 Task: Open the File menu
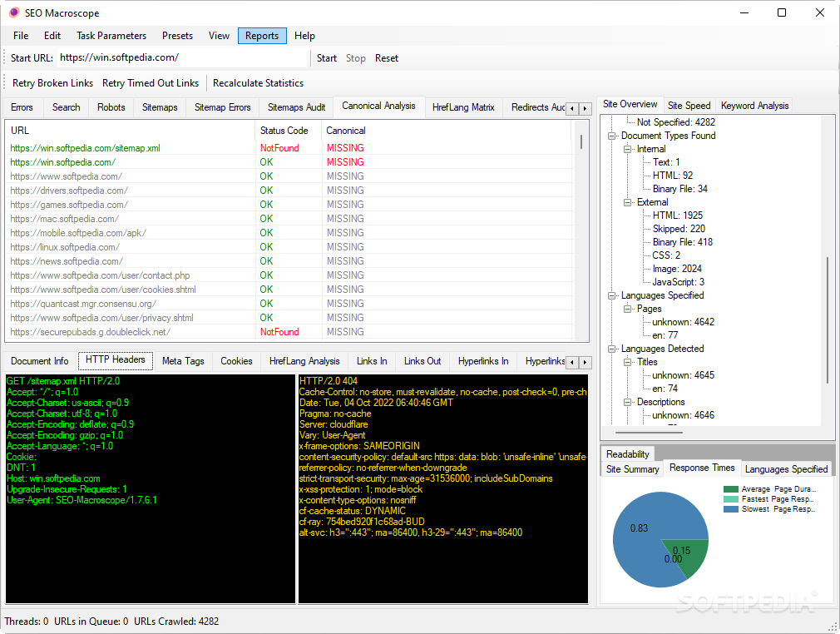[21, 36]
